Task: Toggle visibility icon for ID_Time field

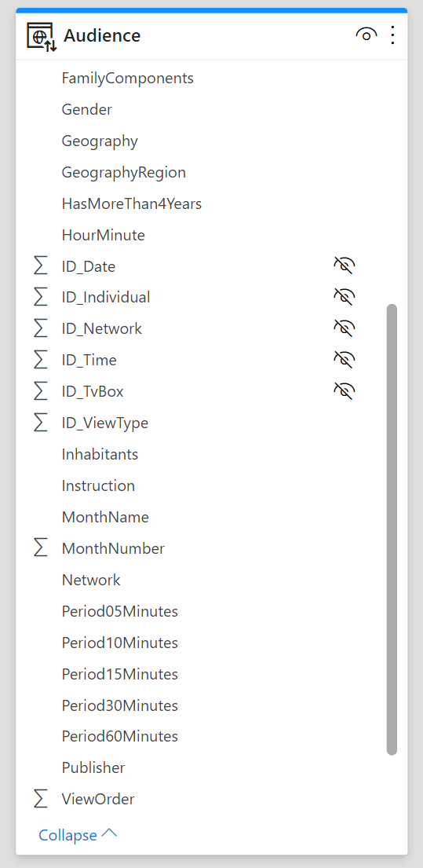Action: [344, 360]
